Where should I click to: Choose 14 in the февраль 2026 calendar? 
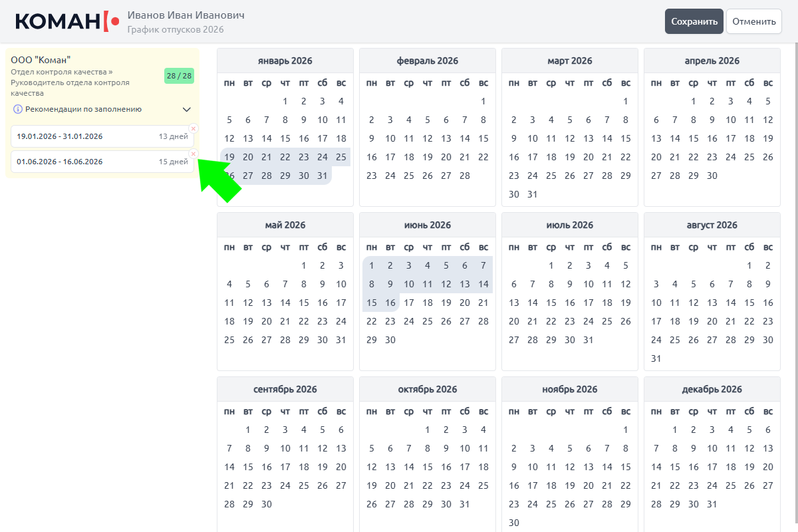pyautogui.click(x=465, y=139)
